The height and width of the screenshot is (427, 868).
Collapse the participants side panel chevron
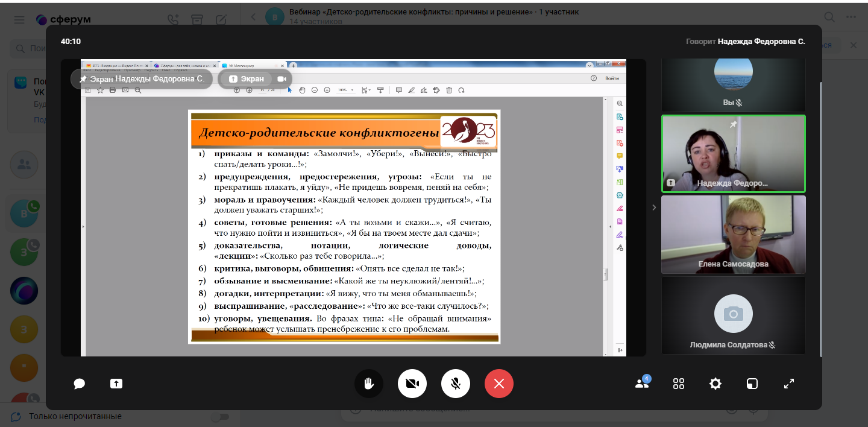point(654,207)
